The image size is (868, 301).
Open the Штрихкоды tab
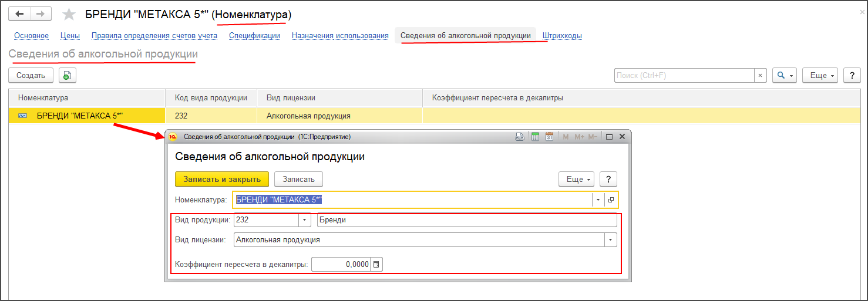tap(562, 36)
